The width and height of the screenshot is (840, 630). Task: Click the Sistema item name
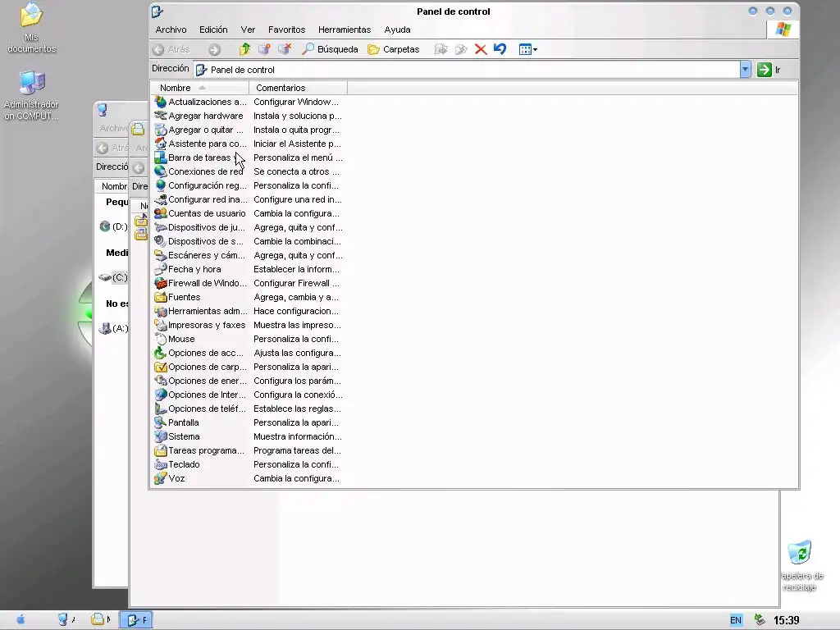pos(184,436)
